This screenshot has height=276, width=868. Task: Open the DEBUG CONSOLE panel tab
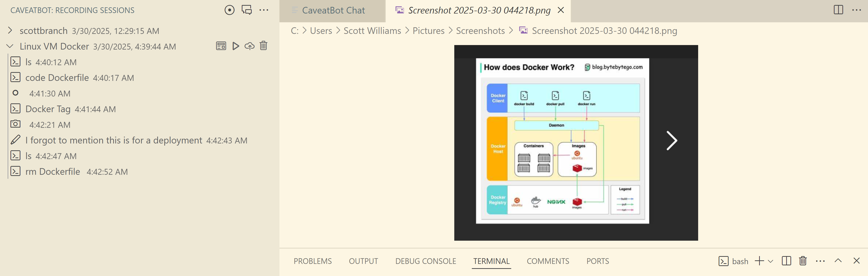click(426, 261)
